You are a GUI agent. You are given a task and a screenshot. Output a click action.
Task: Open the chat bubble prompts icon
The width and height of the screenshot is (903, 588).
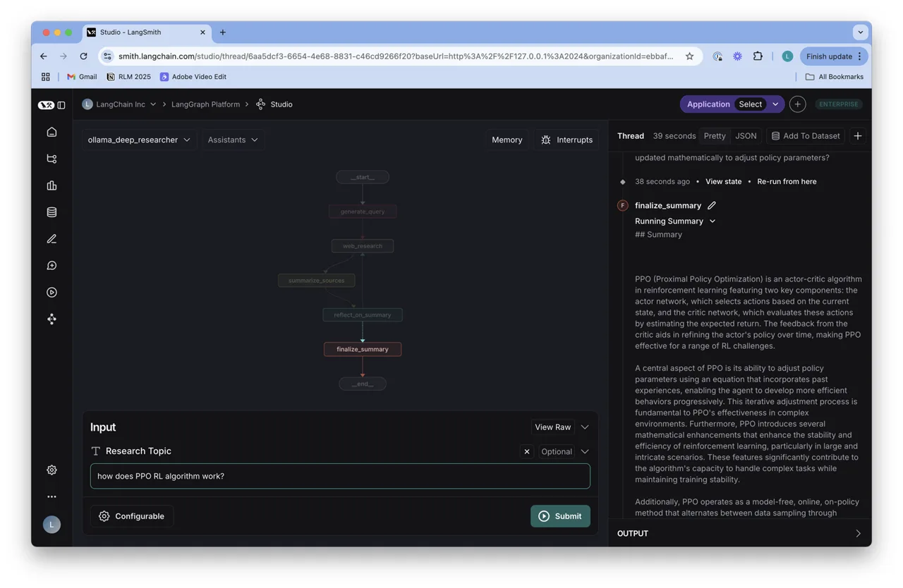51,266
